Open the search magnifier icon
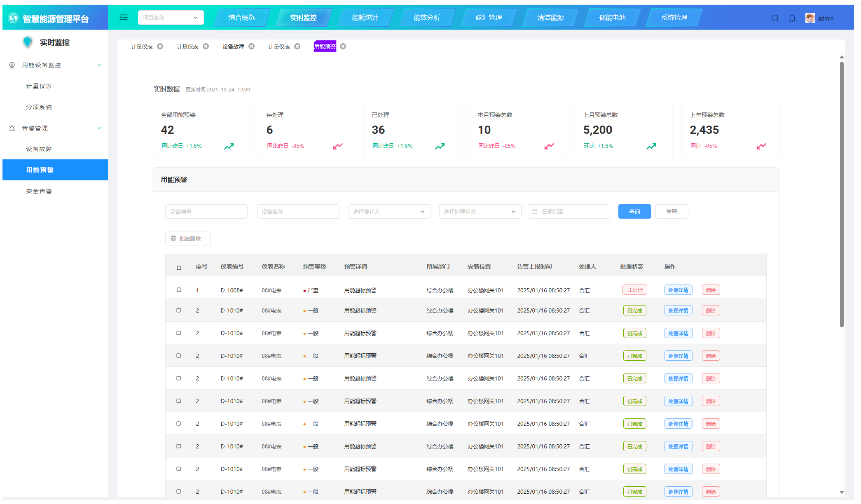 (775, 18)
